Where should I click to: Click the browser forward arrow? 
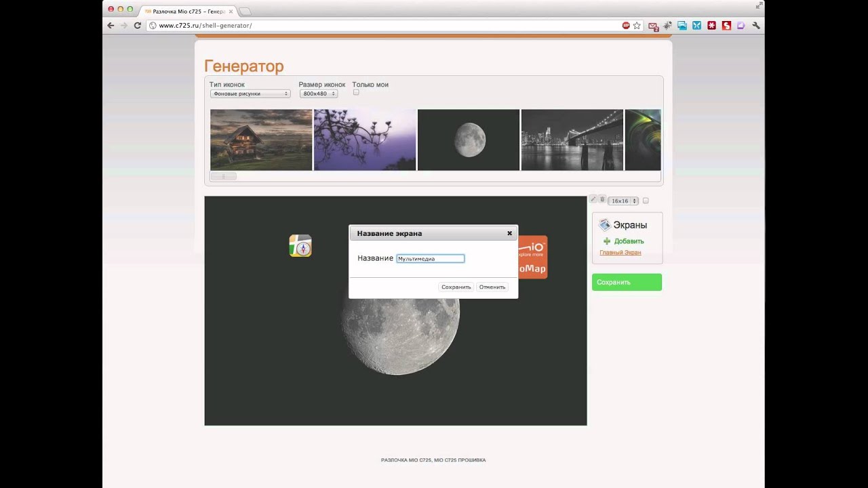pyautogui.click(x=124, y=25)
